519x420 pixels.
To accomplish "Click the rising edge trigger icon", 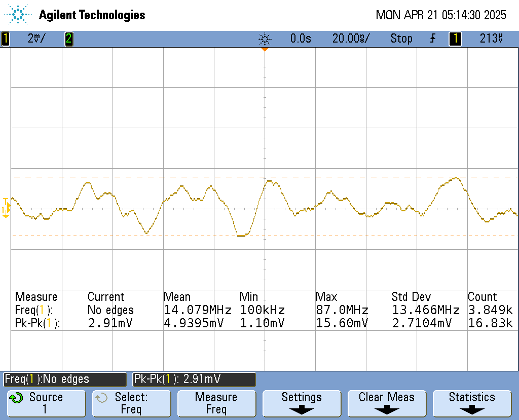I will [432, 39].
